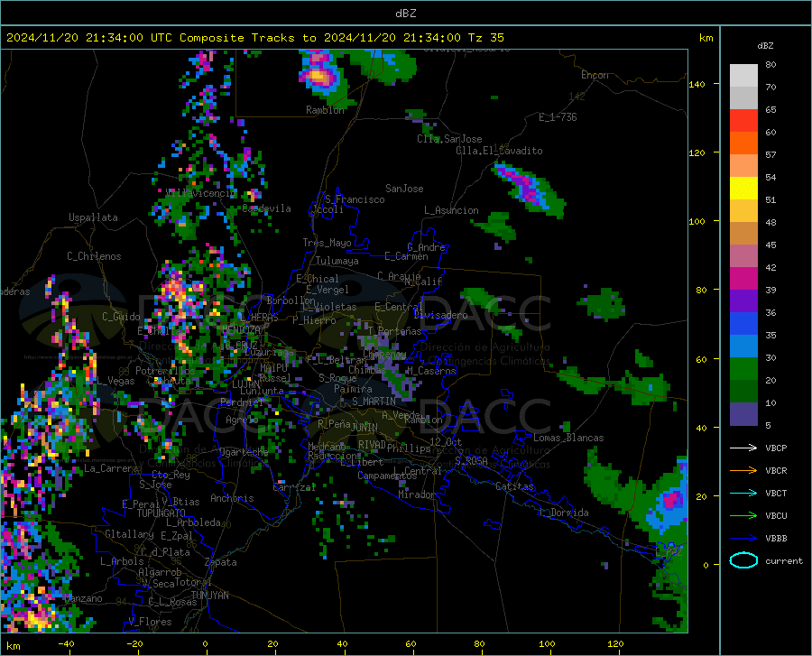Click the MENDOZA city label
812x656 pixels.
(241, 330)
